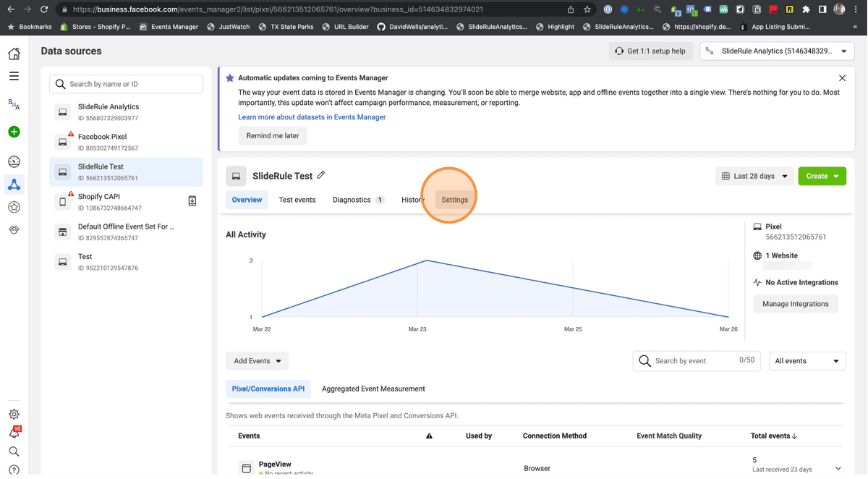Viewport: 868px width, 479px height.
Task: Expand the PageView row chevron
Action: click(838, 469)
